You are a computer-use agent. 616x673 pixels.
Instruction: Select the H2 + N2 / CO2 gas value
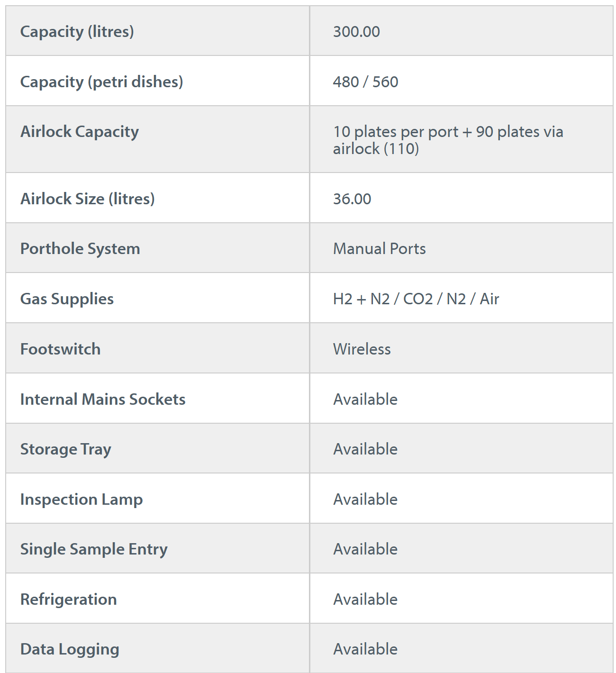(x=416, y=299)
